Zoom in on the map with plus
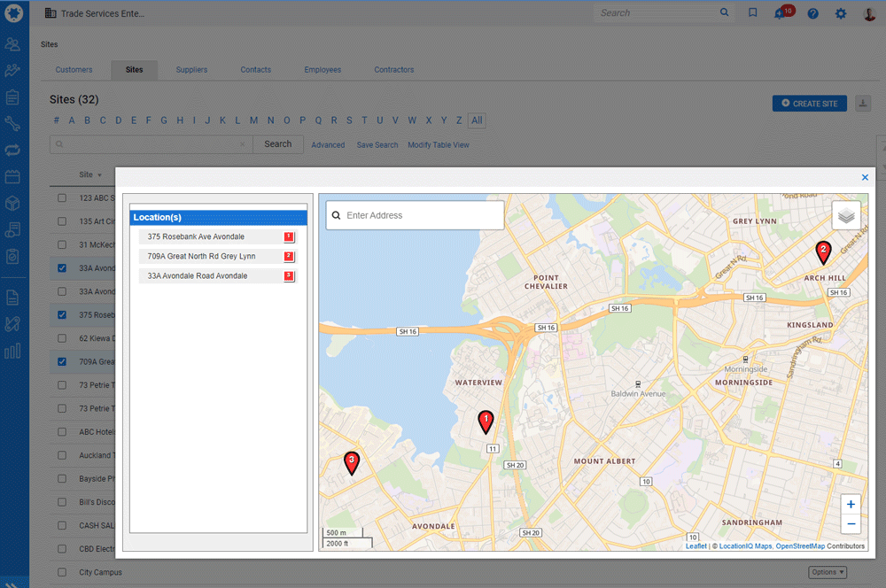Image resolution: width=886 pixels, height=588 pixels. pos(851,505)
